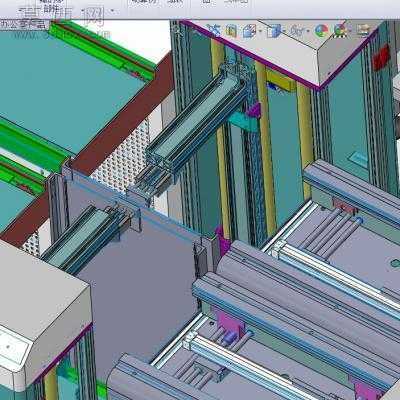This screenshot has height=400, width=400.
Task: Open the View Orientation cube icon
Action: (x=249, y=31)
